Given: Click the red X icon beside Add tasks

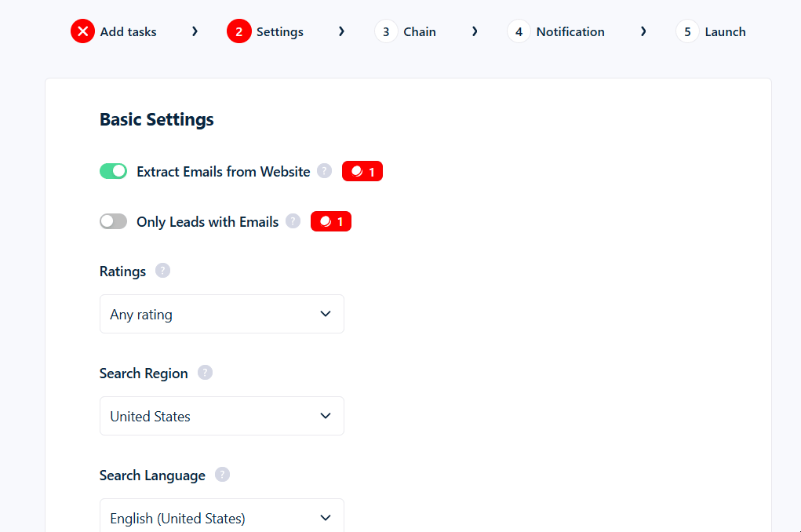Looking at the screenshot, I should [82, 31].
